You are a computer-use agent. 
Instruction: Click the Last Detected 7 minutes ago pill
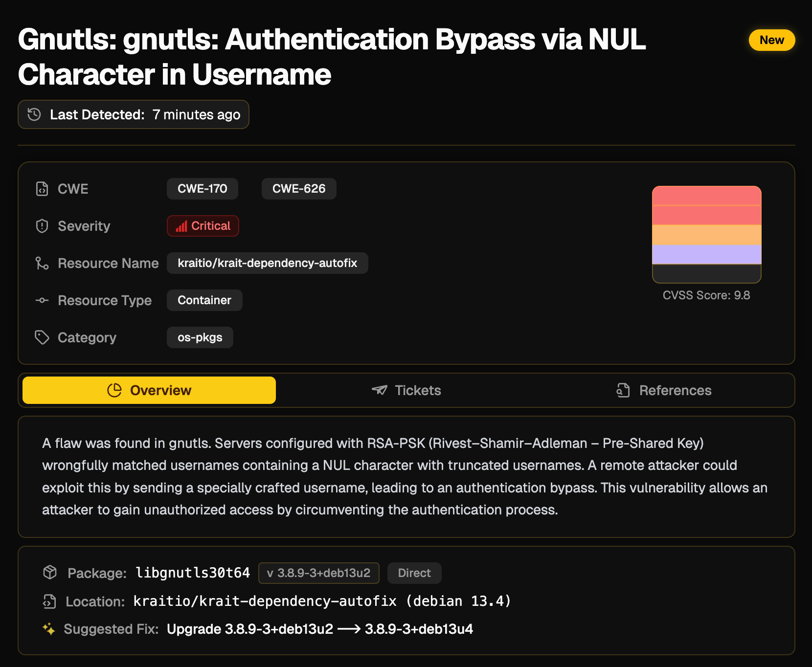coord(134,114)
